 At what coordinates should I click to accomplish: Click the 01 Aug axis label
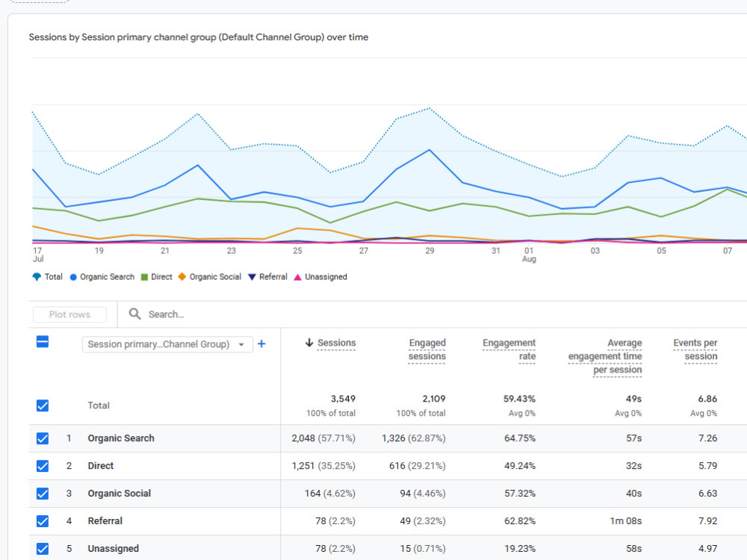(529, 255)
